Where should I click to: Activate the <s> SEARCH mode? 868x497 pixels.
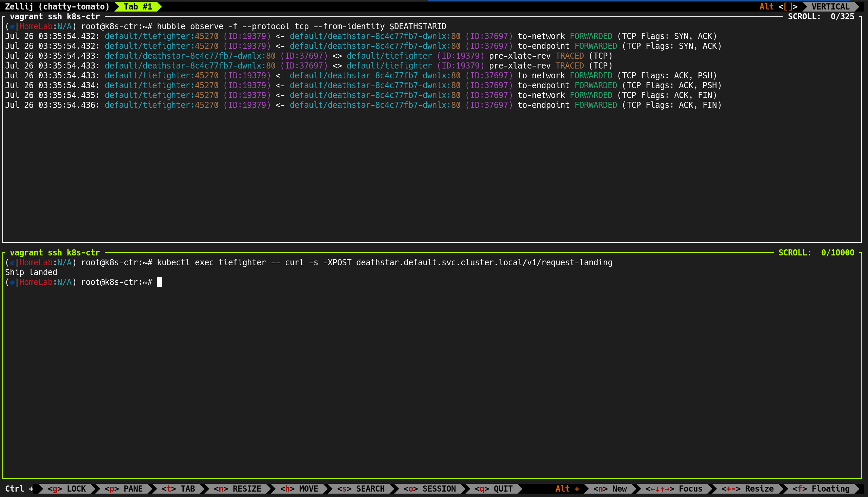tap(361, 489)
